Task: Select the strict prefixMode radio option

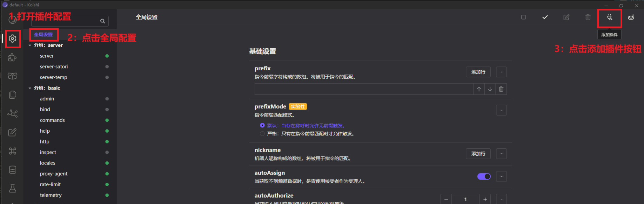Action: coord(262,134)
